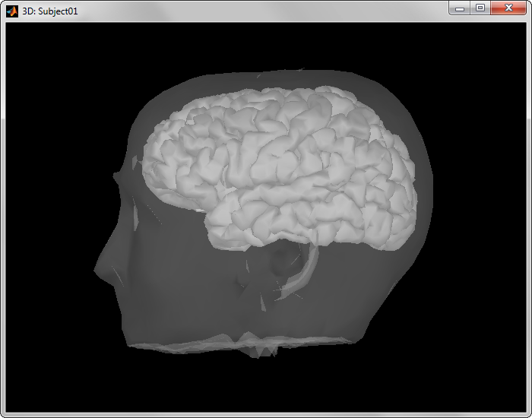Minimize the 3D Subject01 figure window
The width and height of the screenshot is (532, 418).
[460, 8]
